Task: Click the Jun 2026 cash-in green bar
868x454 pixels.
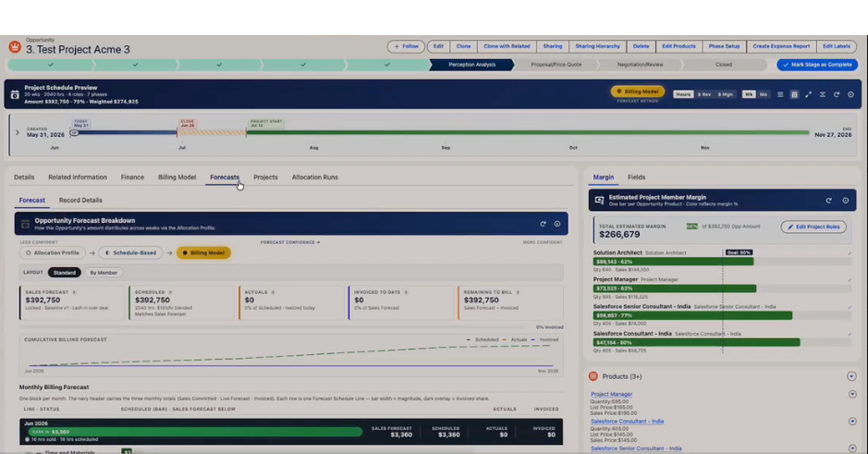Action: pyautogui.click(x=196, y=432)
